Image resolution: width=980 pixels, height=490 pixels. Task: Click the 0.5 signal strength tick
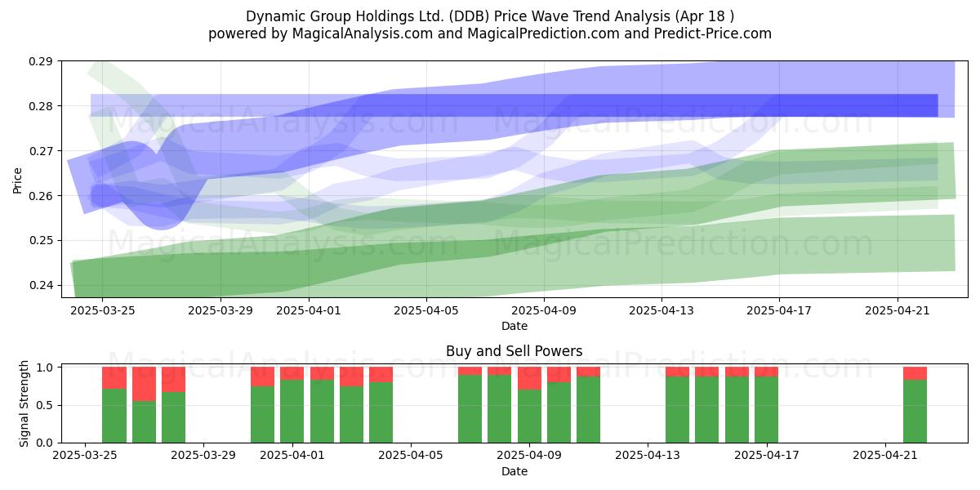pos(46,405)
